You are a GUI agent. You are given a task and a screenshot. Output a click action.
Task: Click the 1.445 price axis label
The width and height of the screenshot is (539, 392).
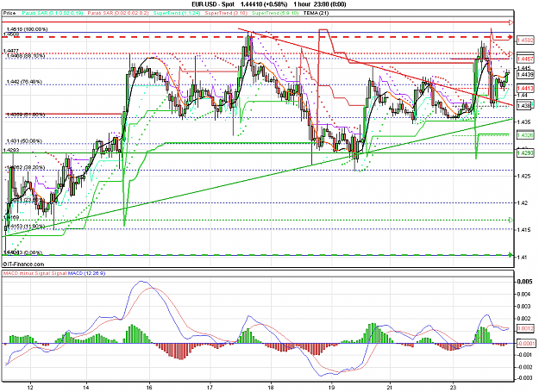523,68
